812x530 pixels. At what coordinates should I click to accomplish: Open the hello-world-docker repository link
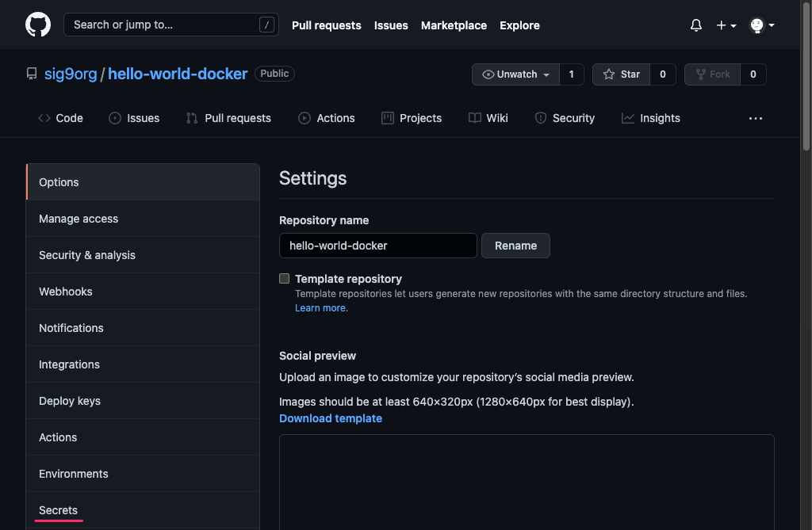coord(178,74)
